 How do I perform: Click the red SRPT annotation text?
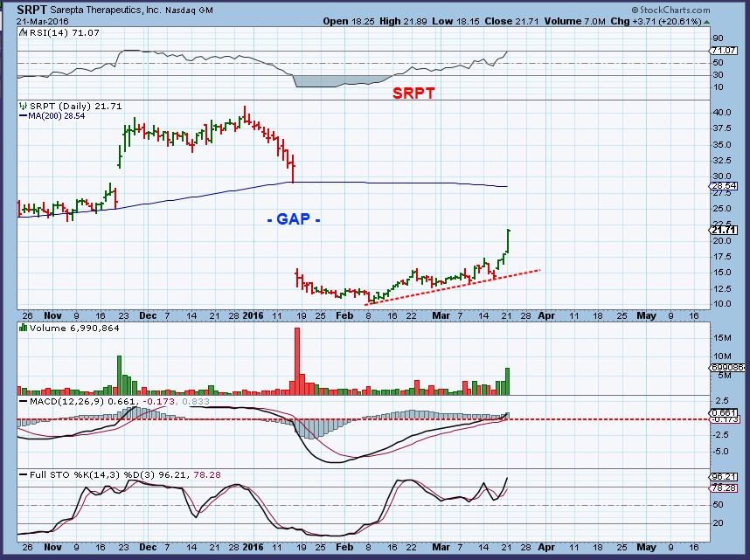click(413, 93)
